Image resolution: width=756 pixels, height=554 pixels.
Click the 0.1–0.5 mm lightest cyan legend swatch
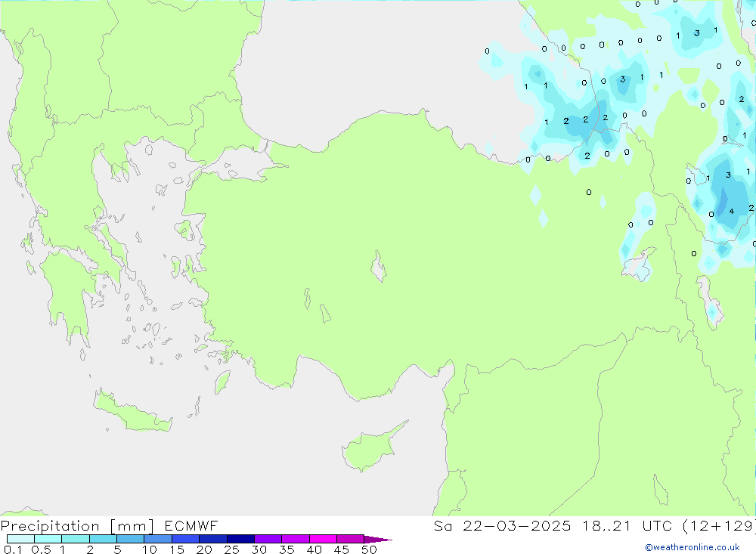pyautogui.click(x=20, y=539)
